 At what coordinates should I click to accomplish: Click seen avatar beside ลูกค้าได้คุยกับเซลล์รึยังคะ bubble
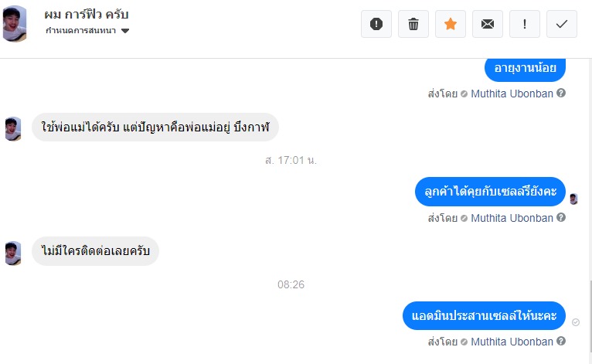[x=573, y=199]
